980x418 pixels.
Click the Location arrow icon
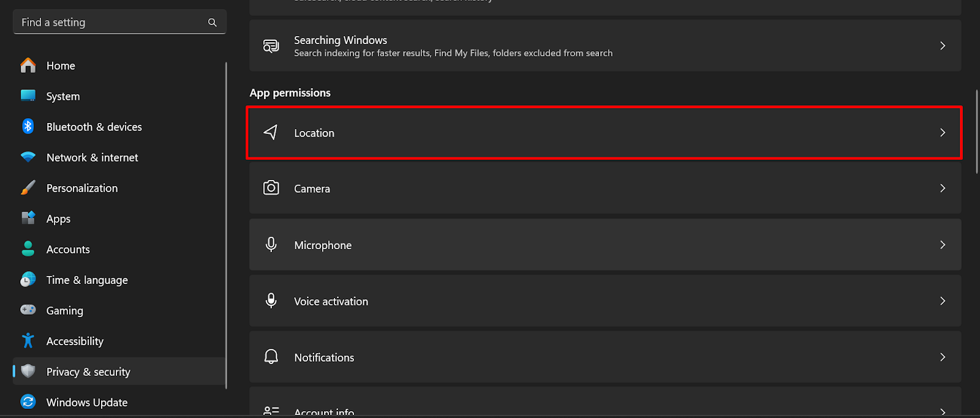[x=271, y=132]
